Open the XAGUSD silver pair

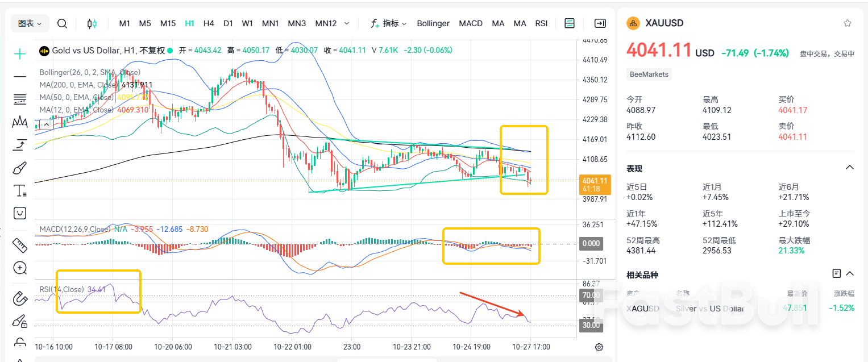tap(642, 308)
